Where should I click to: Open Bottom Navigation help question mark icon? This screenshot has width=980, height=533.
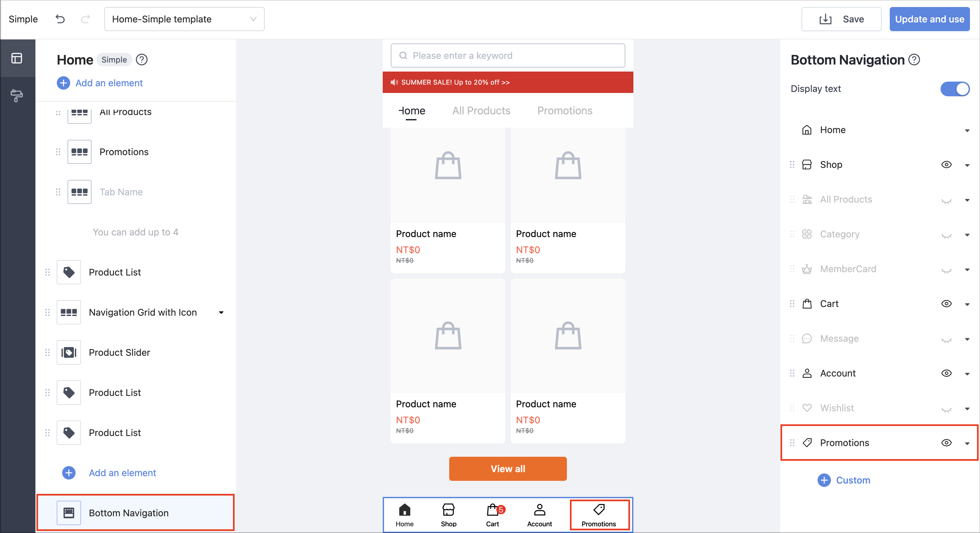click(x=914, y=60)
